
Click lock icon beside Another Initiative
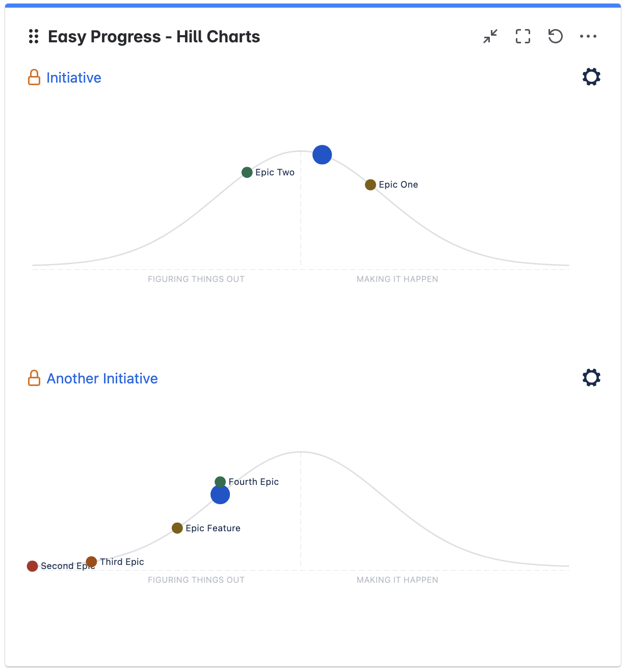click(x=34, y=378)
